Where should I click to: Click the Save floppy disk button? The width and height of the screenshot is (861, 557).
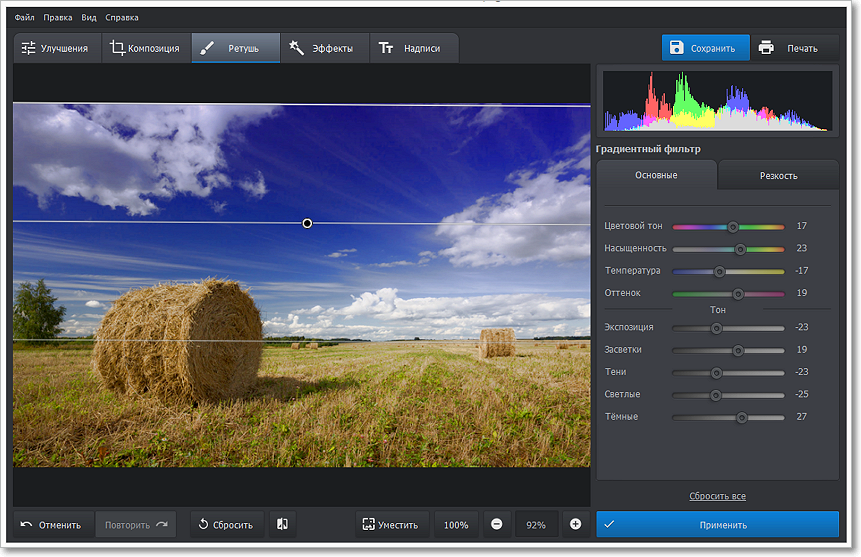[705, 48]
